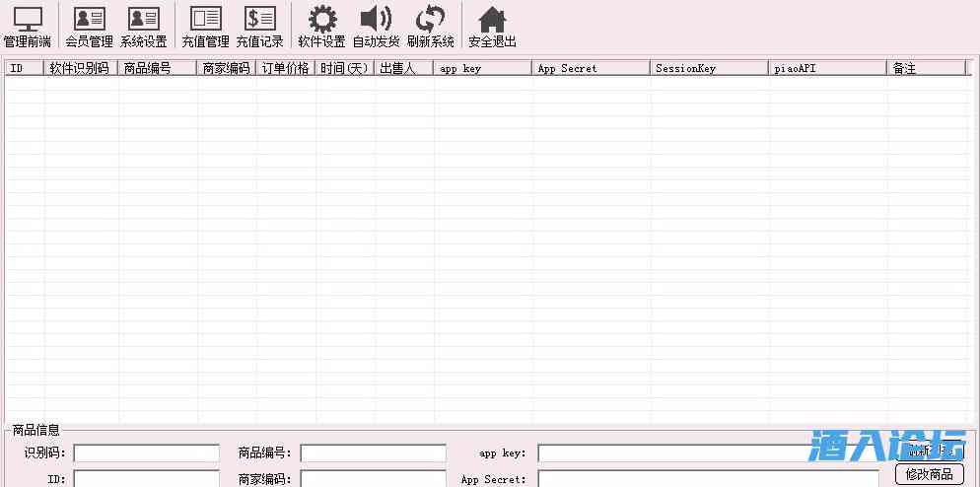Sort by 软件识别码 column header
The width and height of the screenshot is (980, 487).
[x=81, y=68]
